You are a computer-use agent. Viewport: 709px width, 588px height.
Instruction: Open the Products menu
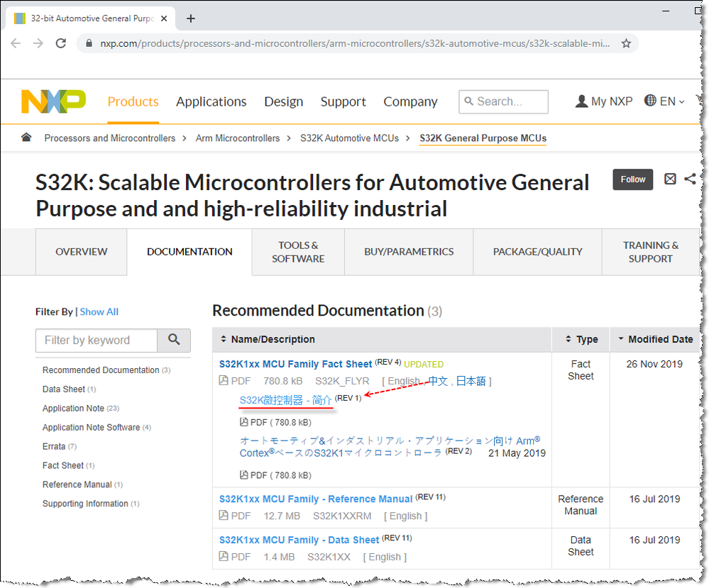coord(133,101)
